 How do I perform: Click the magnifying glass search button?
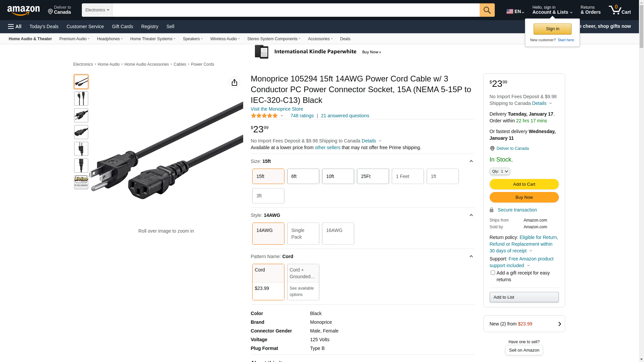[487, 10]
